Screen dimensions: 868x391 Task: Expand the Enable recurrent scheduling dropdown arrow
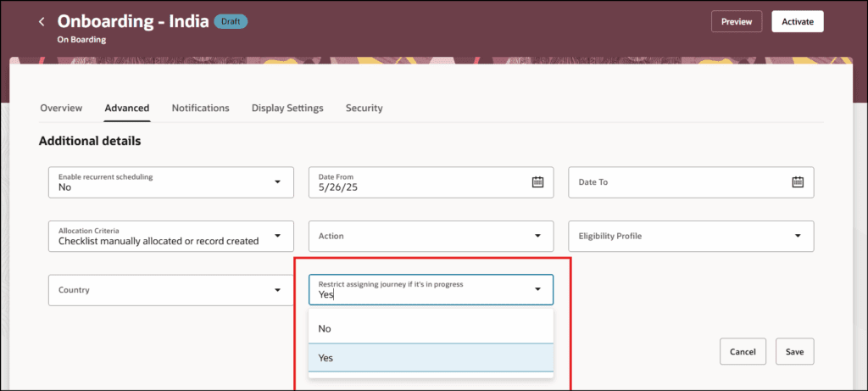coord(278,182)
